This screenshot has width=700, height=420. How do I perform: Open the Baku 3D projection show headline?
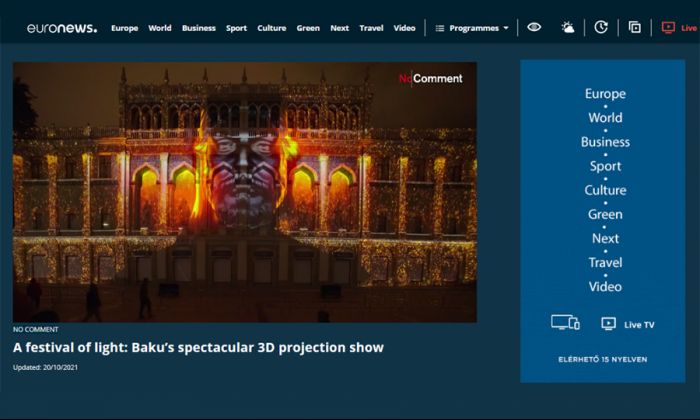(x=198, y=348)
